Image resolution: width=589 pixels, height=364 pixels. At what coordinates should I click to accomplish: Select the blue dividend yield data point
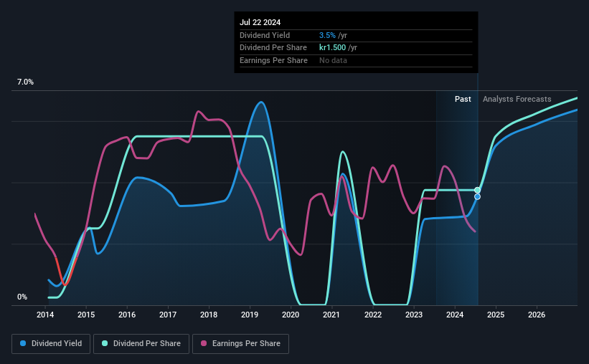tap(477, 196)
